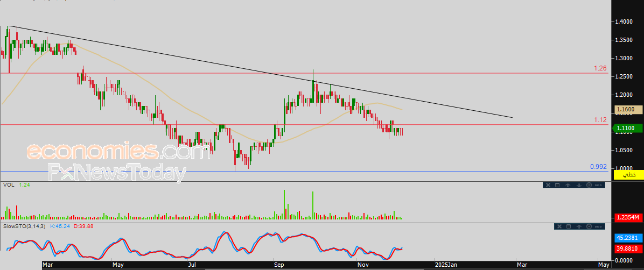Select the SlowSTO(3,14,3) indicator label
This screenshot has height=270, width=644.
click(25, 226)
